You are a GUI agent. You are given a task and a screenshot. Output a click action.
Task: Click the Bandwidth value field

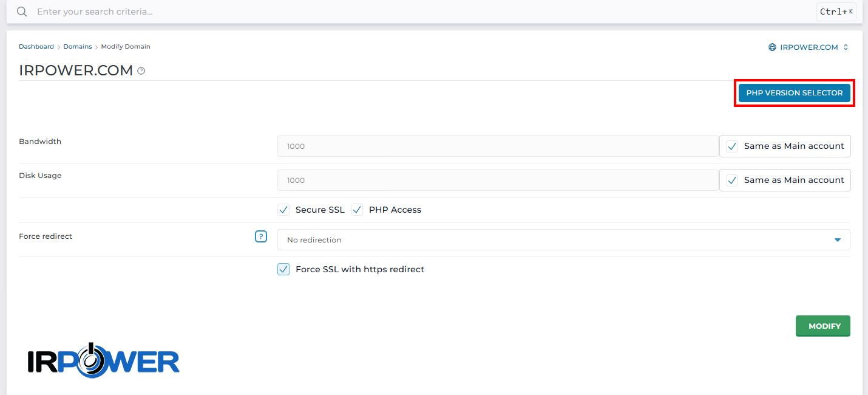(x=498, y=146)
